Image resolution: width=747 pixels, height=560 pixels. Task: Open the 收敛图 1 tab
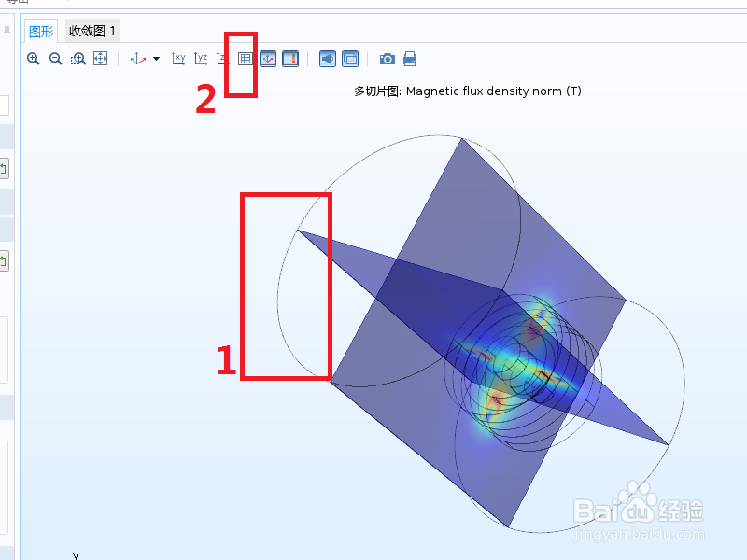point(92,31)
